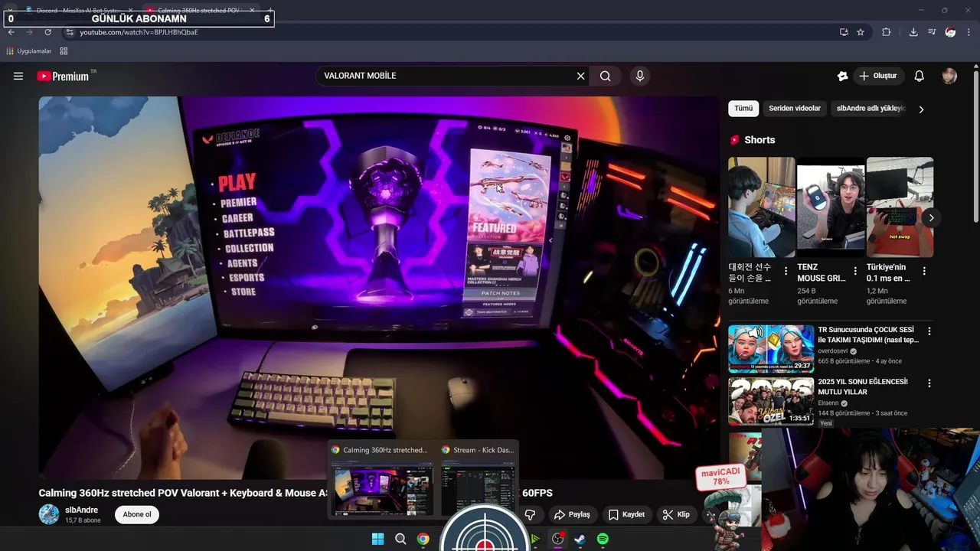Go back in Chrome
Viewport: 980px width, 551px height.
[11, 32]
